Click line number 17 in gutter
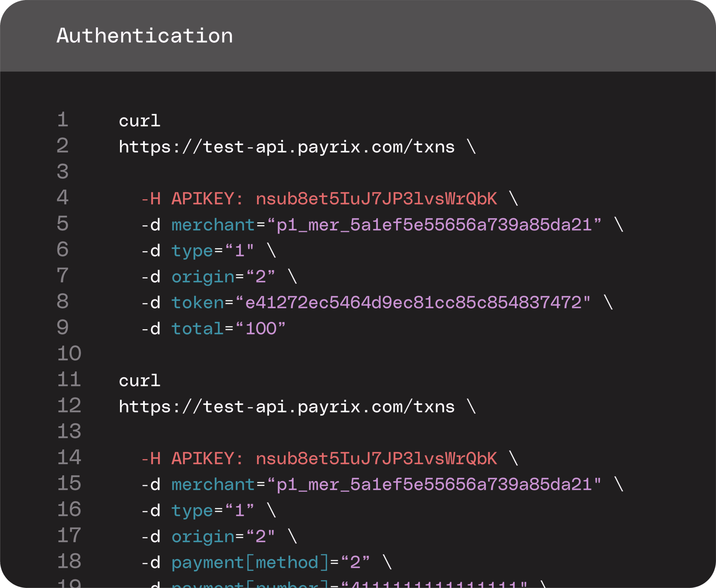This screenshot has height=588, width=716. pyautogui.click(x=69, y=535)
